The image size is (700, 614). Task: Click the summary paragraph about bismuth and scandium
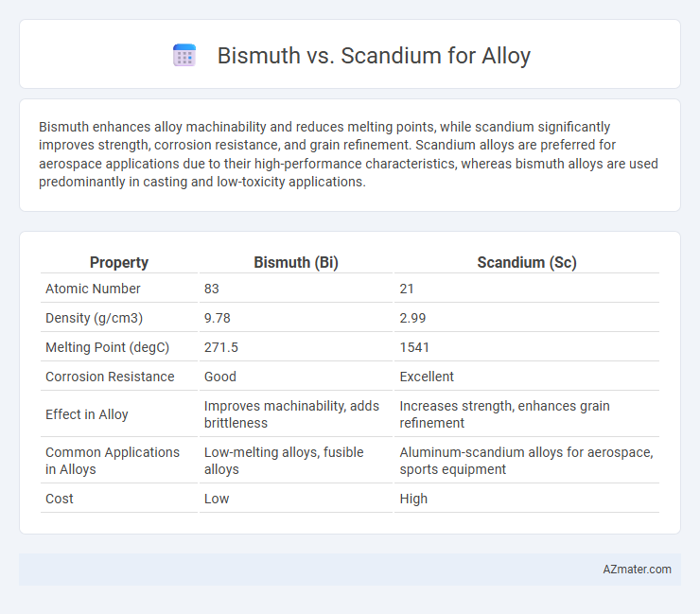348,154
